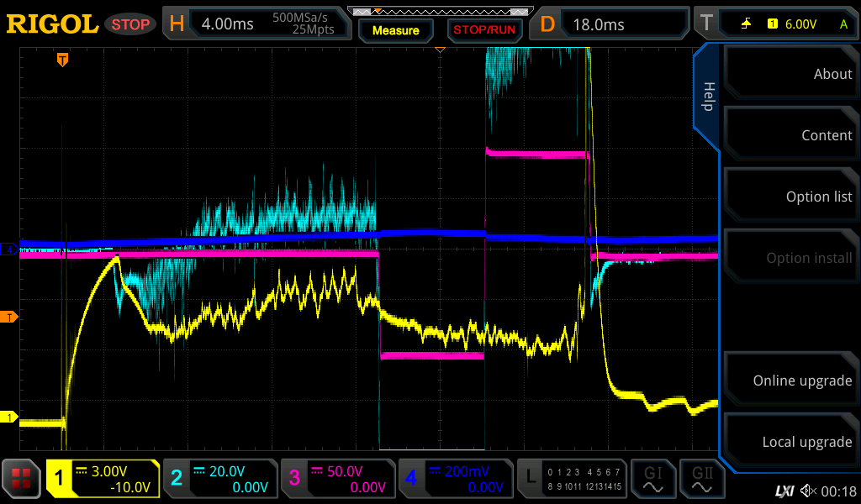Toggle channel 4 blue 200mV display
The image size is (861, 504).
tap(455, 479)
